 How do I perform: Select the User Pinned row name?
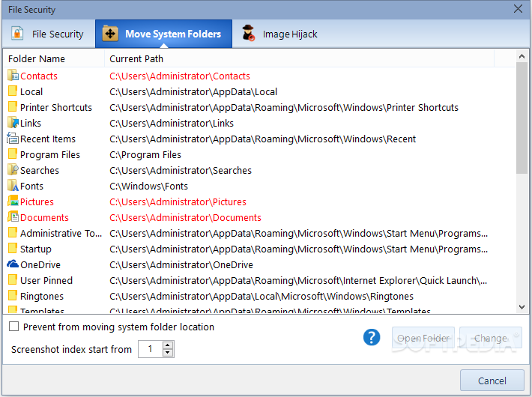(x=46, y=280)
